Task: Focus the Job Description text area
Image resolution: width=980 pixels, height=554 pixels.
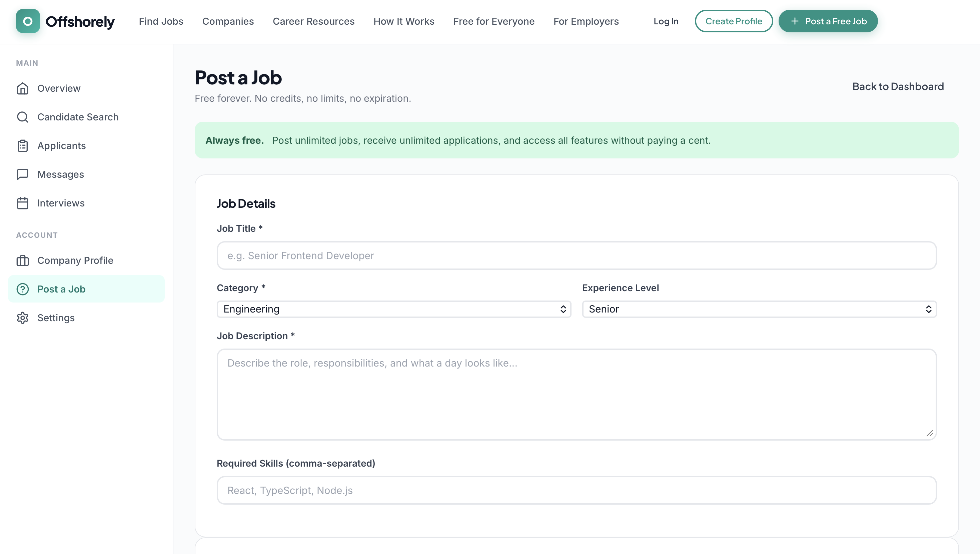Action: tap(576, 394)
